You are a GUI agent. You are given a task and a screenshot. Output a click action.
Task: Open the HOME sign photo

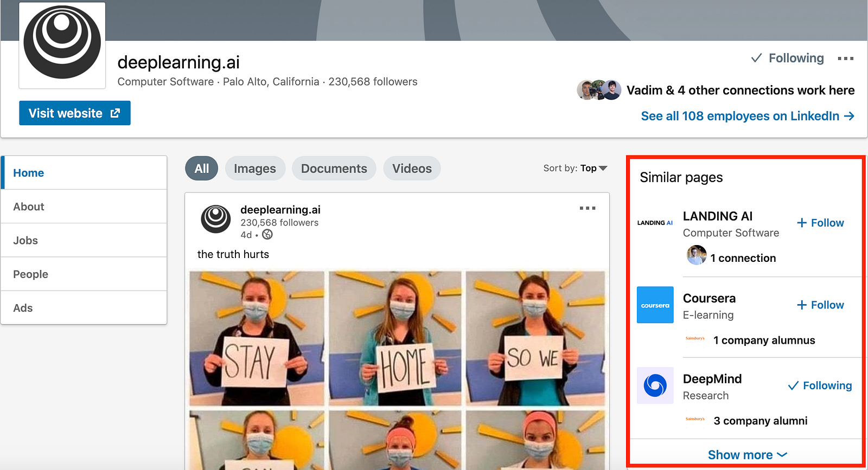pyautogui.click(x=395, y=338)
